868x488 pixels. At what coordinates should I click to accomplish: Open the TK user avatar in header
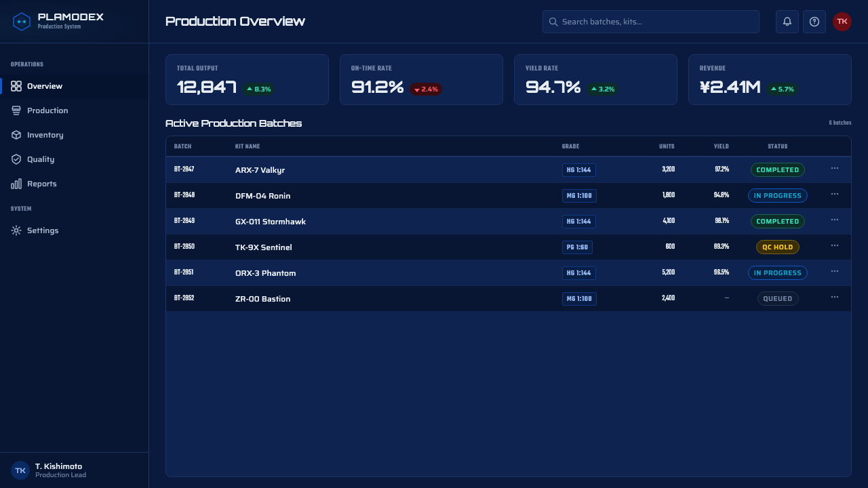[842, 22]
